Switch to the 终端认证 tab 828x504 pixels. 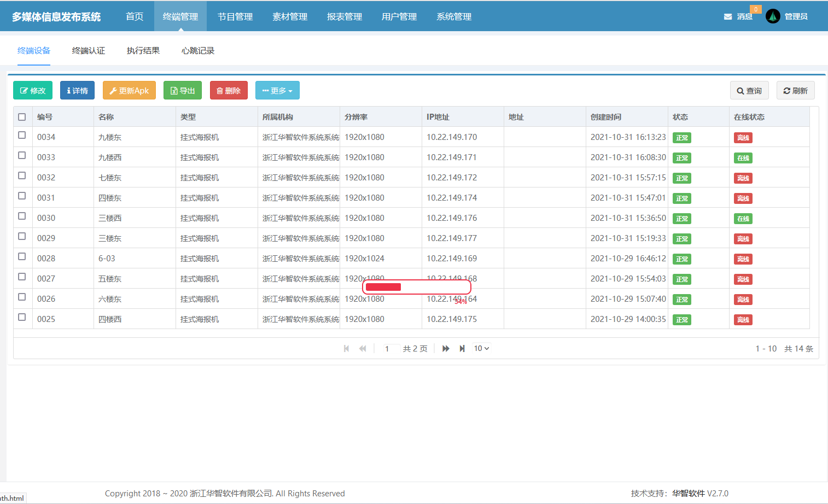point(89,51)
